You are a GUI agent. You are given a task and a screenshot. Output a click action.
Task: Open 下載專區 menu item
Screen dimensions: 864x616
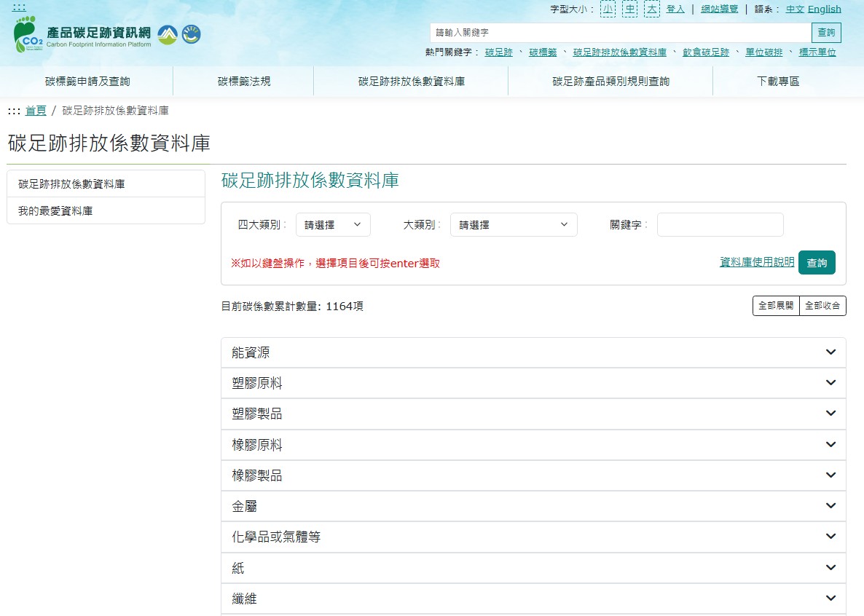coord(778,82)
